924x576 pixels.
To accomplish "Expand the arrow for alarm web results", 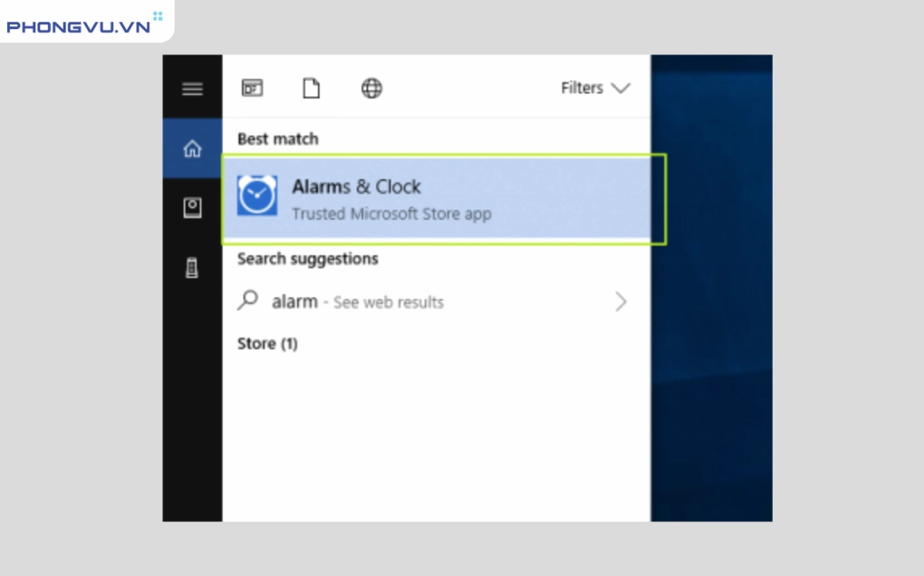I will point(621,302).
